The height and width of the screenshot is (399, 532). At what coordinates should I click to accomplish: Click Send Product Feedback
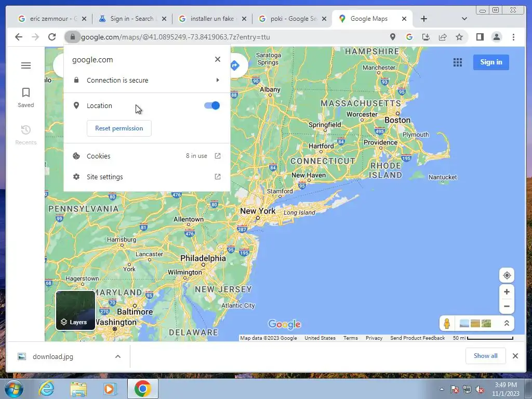(x=417, y=338)
